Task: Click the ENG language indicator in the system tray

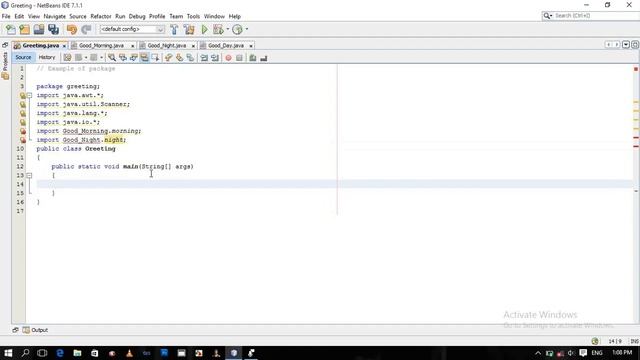Action: (x=597, y=353)
